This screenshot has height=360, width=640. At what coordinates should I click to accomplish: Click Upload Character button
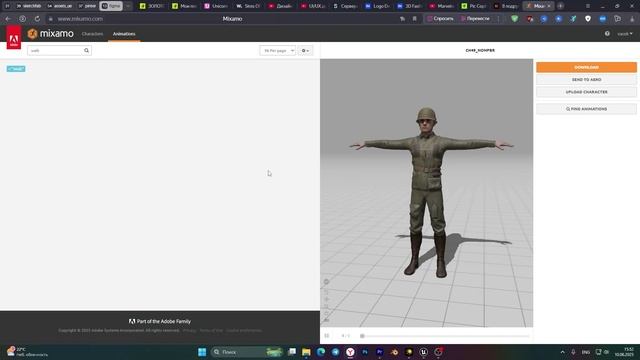coord(586,92)
